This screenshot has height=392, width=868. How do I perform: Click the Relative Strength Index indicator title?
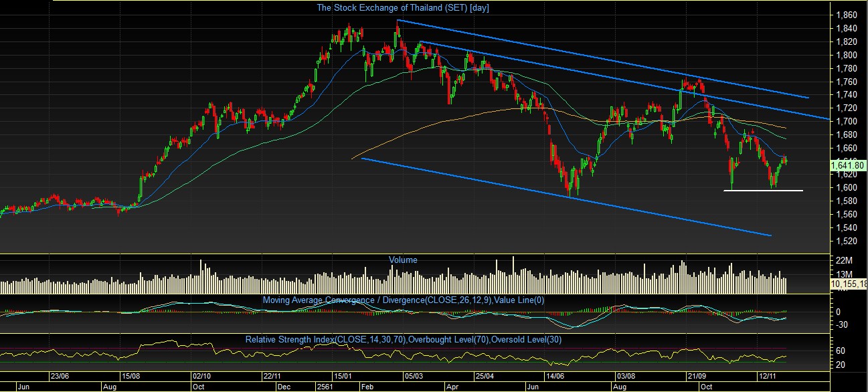(404, 340)
